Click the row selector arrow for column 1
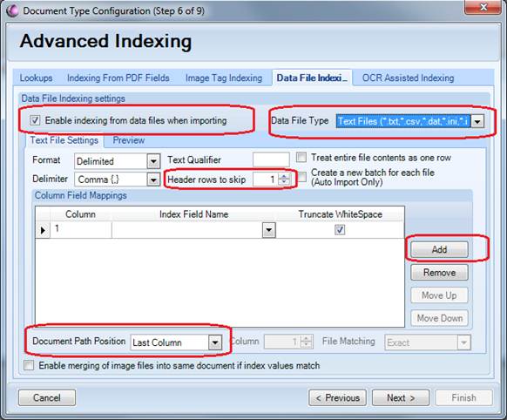Viewport: 507px width, 420px height. [x=43, y=230]
